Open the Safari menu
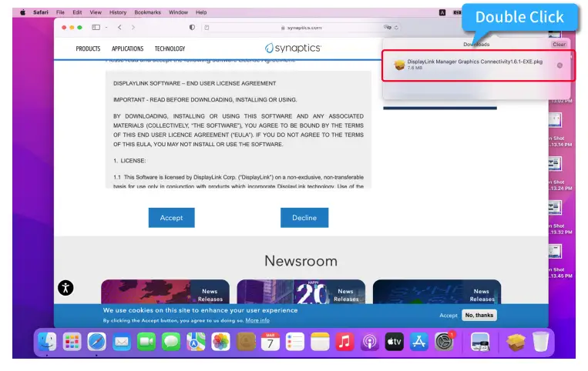Image resolution: width=588 pixels, height=371 pixels. click(41, 12)
